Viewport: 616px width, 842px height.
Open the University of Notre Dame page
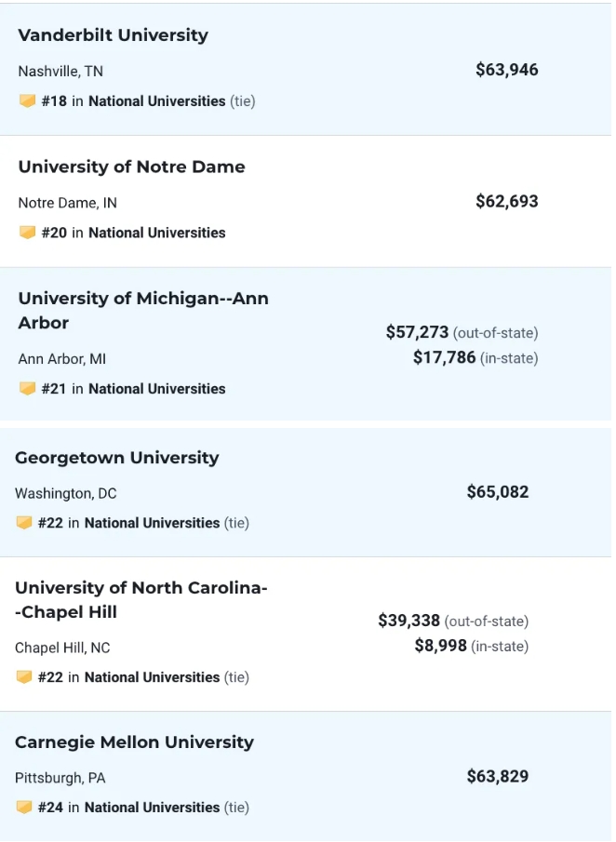point(131,167)
